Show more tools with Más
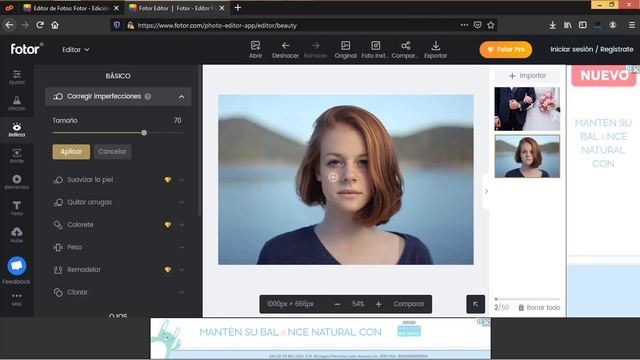Screen dimensions: 640x360 point(17,299)
